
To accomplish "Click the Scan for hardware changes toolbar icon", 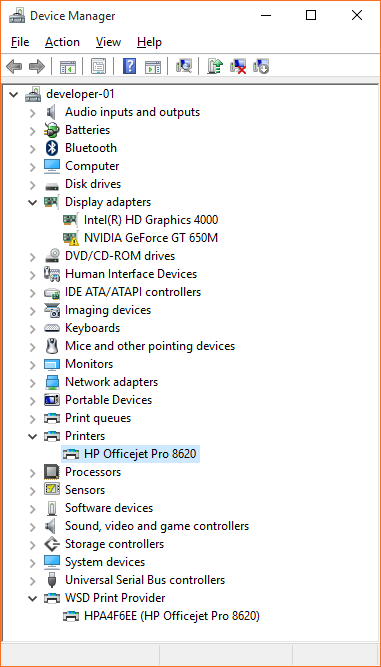I will point(184,66).
